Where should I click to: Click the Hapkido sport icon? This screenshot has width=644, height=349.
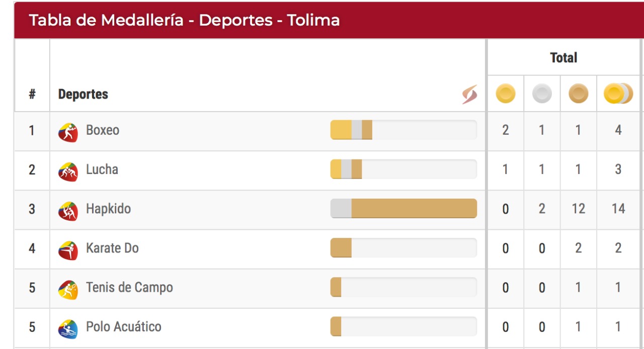pyautogui.click(x=68, y=211)
